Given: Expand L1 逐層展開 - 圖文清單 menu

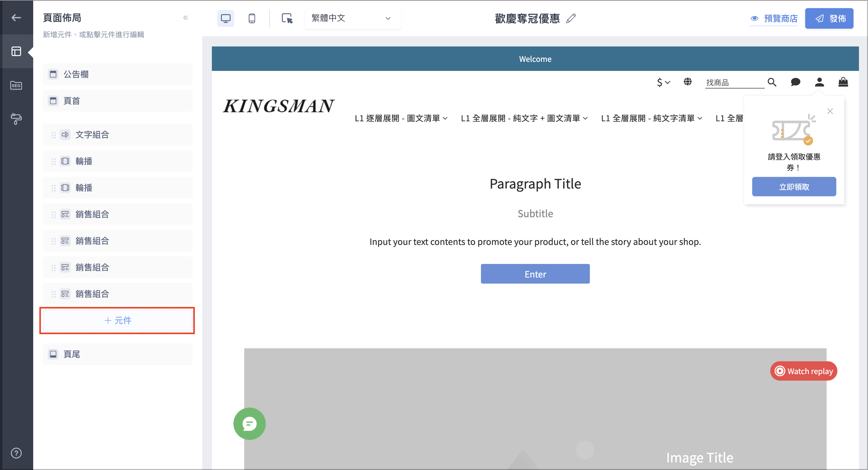Looking at the screenshot, I should click(401, 118).
